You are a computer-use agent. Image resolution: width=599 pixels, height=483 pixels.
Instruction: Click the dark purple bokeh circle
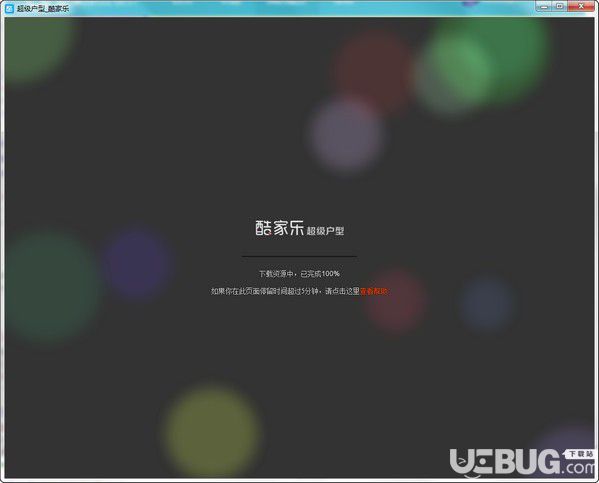[138, 263]
